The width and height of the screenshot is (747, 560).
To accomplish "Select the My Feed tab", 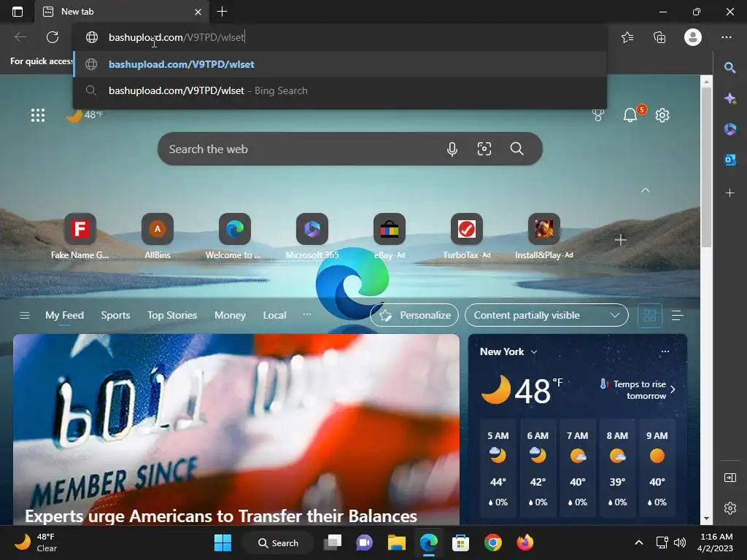I will coord(64,315).
